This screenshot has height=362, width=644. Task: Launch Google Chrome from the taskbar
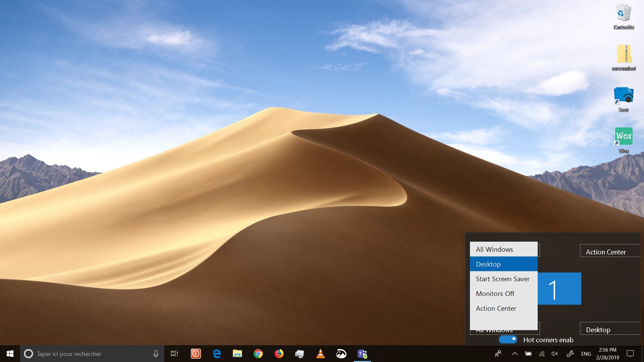(x=258, y=354)
